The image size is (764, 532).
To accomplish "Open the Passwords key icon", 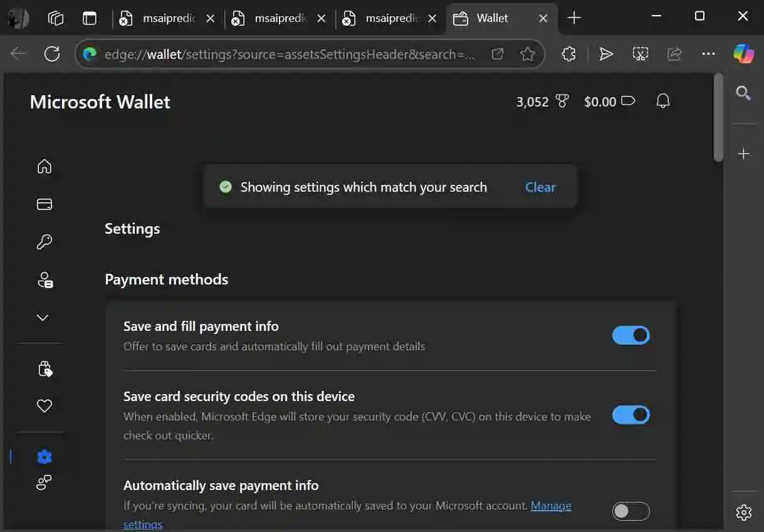I will pos(44,242).
